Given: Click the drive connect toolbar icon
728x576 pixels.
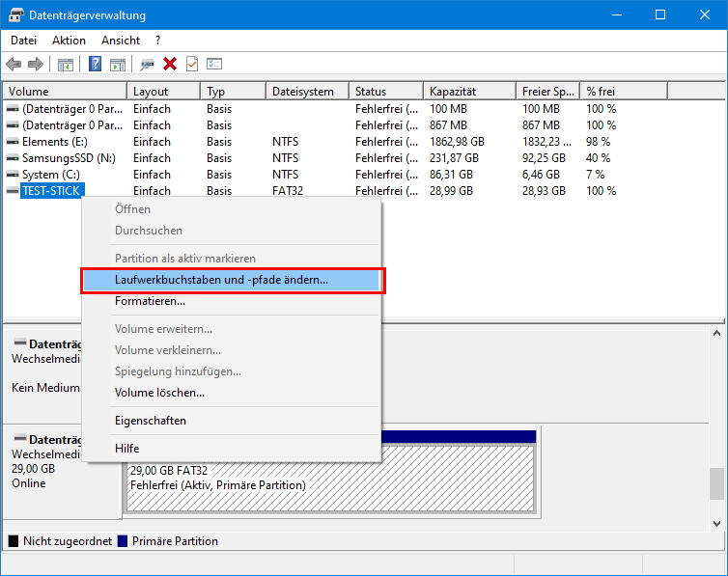Looking at the screenshot, I should click(x=147, y=64).
